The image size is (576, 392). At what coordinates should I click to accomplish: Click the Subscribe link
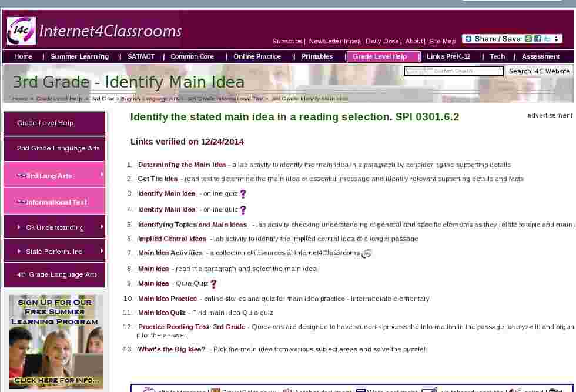287,41
